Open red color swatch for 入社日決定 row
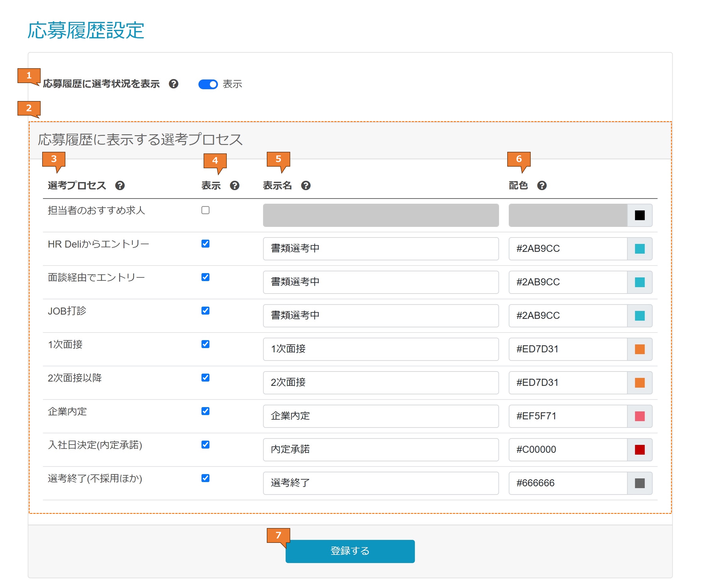Screen dimensions: 702x588 (x=640, y=450)
